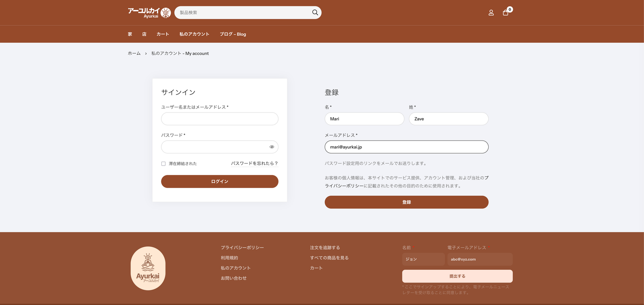This screenshot has width=644, height=305.
Task: Open the ブログ – Blog menu item
Action: coord(233,34)
